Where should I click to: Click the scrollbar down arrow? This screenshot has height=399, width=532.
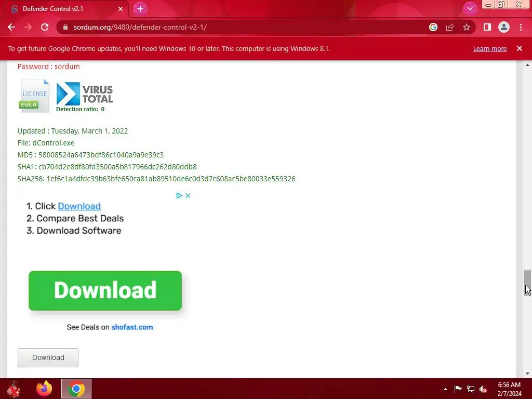[x=527, y=374]
